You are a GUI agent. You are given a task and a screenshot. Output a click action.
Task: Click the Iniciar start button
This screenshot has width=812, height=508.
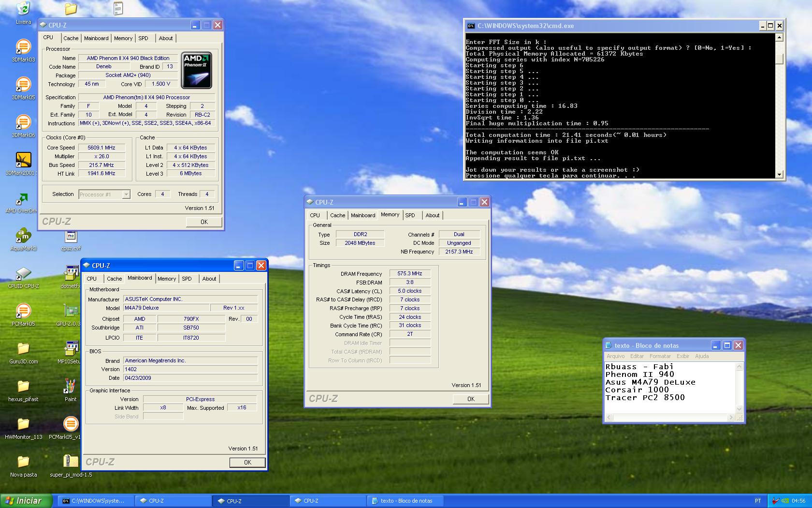coord(26,501)
